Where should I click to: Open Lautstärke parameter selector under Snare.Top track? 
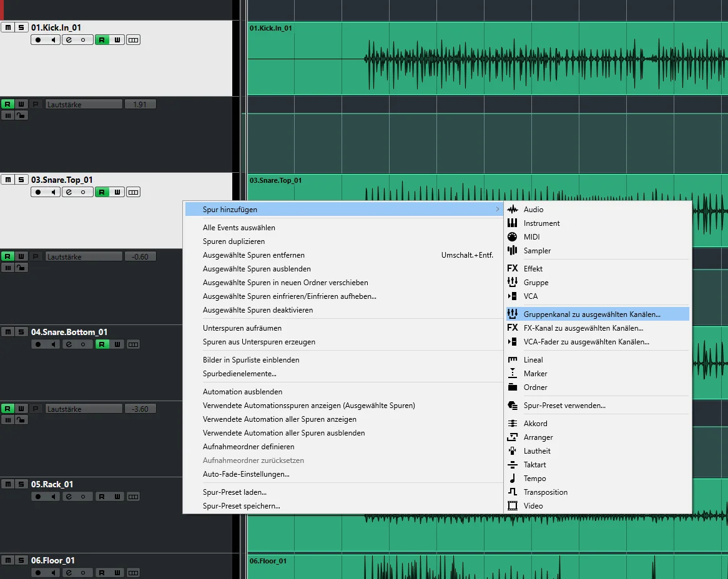click(84, 256)
